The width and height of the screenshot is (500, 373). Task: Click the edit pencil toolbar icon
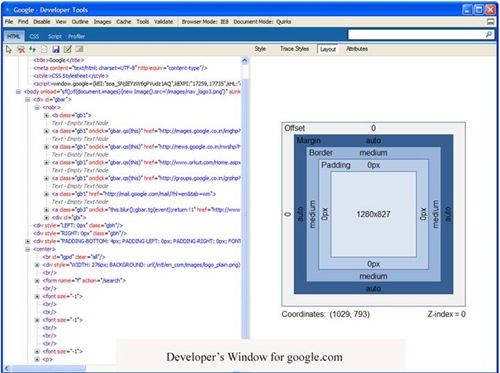coord(68,49)
